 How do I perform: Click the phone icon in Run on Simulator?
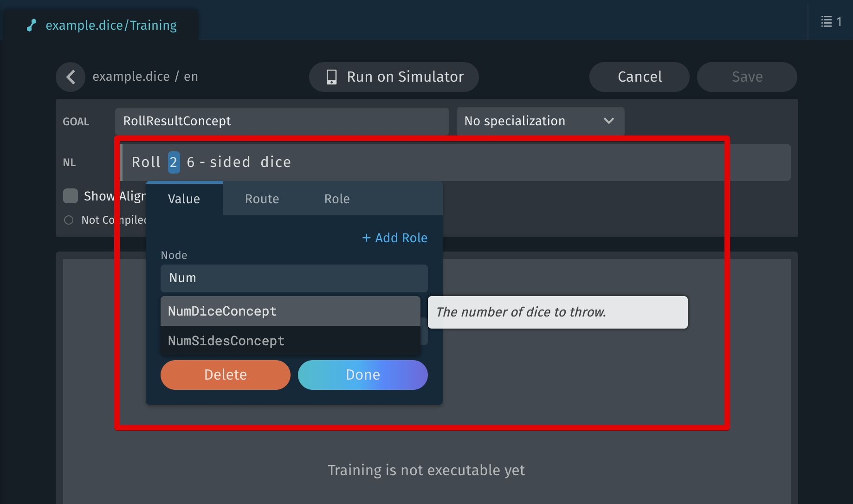pyautogui.click(x=331, y=77)
